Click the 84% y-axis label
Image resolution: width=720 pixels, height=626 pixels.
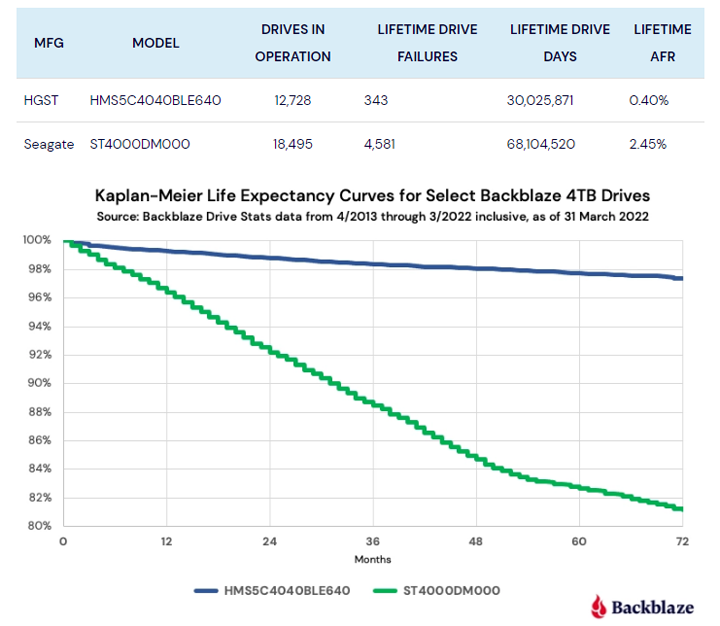coord(40,469)
